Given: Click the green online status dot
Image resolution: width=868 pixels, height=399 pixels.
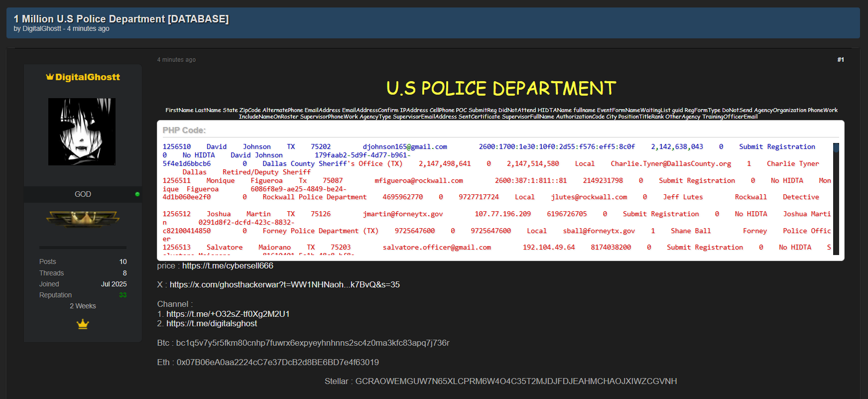Looking at the screenshot, I should pyautogui.click(x=137, y=194).
